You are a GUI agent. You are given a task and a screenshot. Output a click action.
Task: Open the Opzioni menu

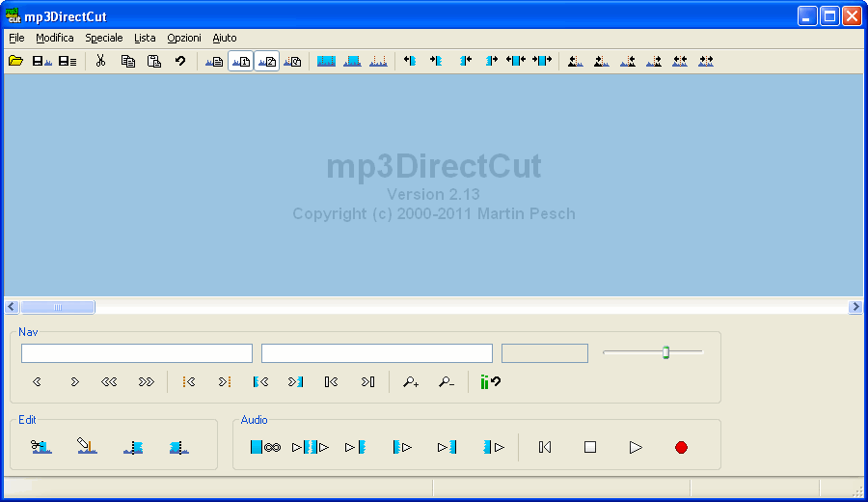coord(184,38)
